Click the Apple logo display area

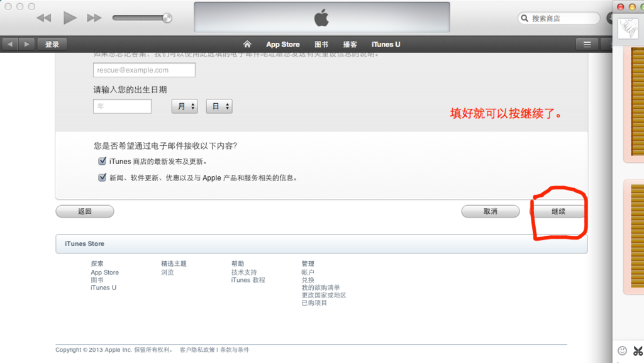tap(322, 17)
